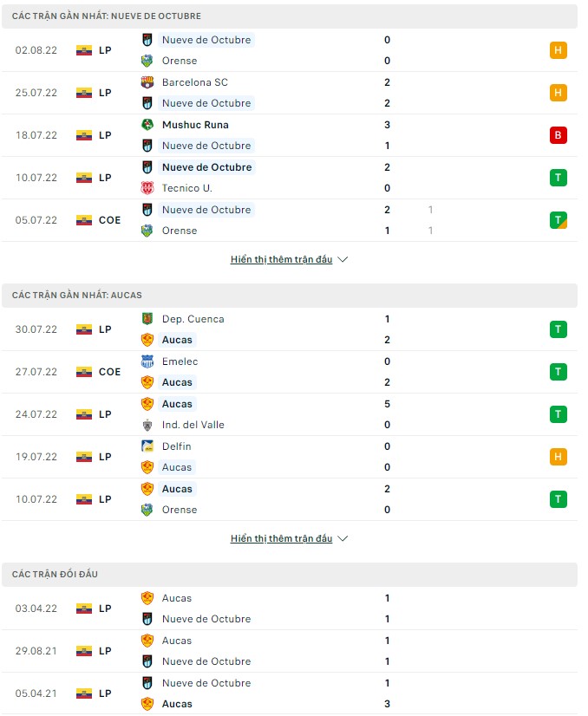Screen dimensions: 588x716
Task: Open the Hiển thị thêm trận đấu link
Action: [x=282, y=258]
